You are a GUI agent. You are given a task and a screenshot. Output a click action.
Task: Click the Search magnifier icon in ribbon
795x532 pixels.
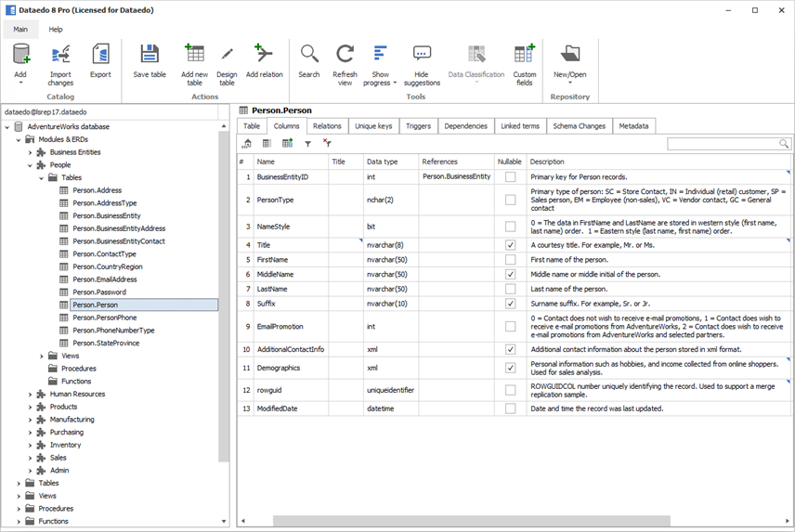(x=309, y=54)
